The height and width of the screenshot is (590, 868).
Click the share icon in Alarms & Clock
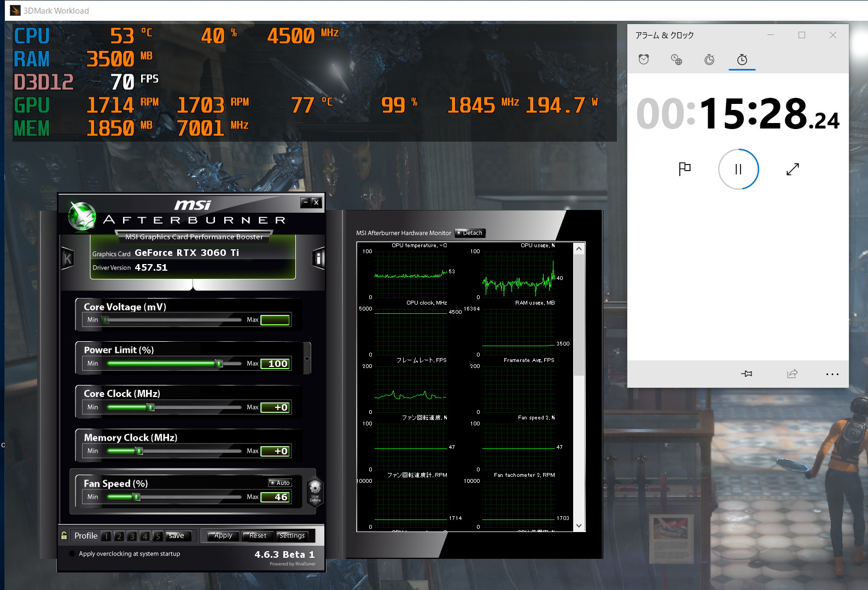(792, 374)
